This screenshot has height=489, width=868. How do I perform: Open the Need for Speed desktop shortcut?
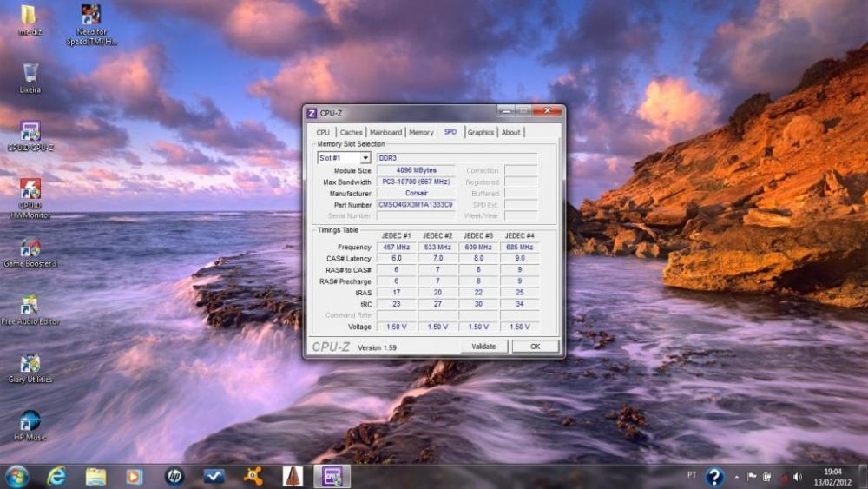91,16
